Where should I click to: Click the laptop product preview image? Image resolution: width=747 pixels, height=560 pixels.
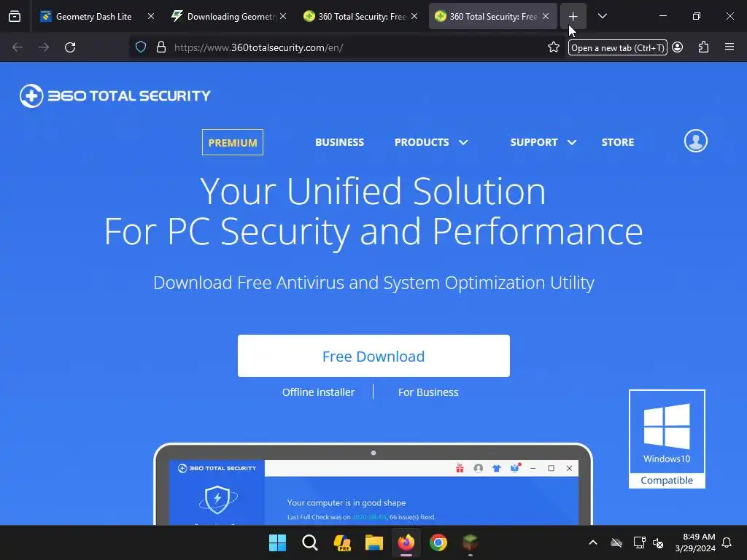(373, 484)
